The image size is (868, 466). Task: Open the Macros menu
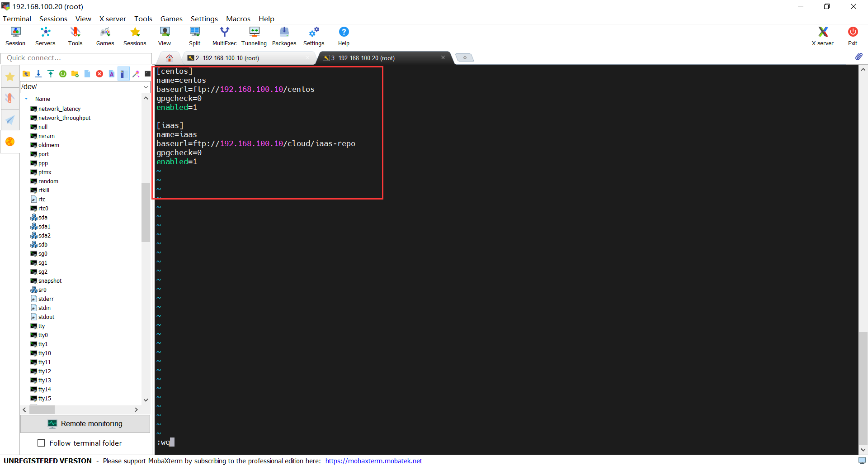pyautogui.click(x=238, y=19)
